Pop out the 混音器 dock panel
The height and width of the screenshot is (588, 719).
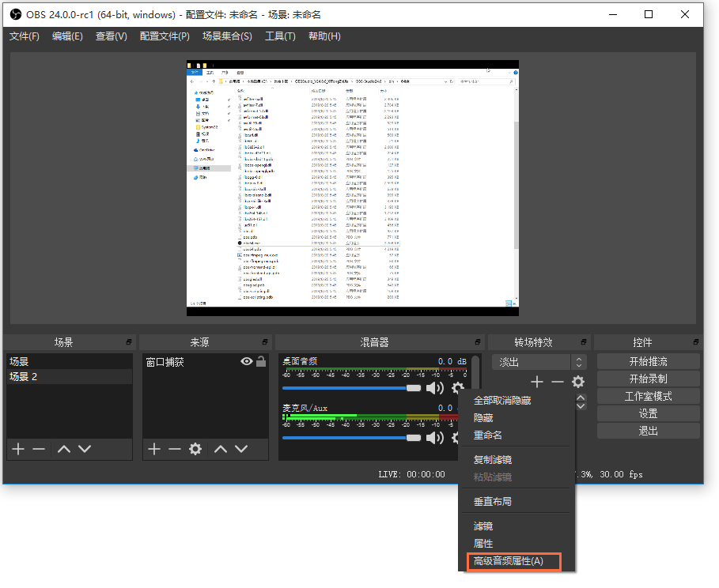point(478,342)
